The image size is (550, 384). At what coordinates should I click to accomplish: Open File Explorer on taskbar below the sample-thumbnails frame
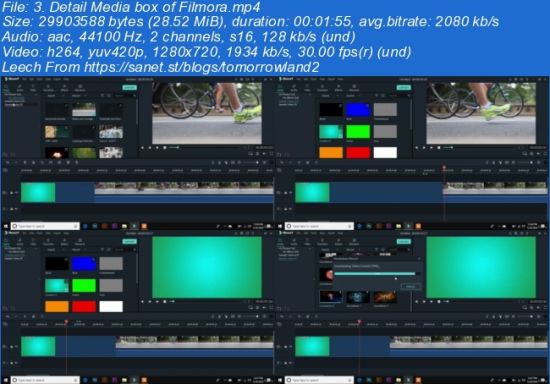(124, 226)
